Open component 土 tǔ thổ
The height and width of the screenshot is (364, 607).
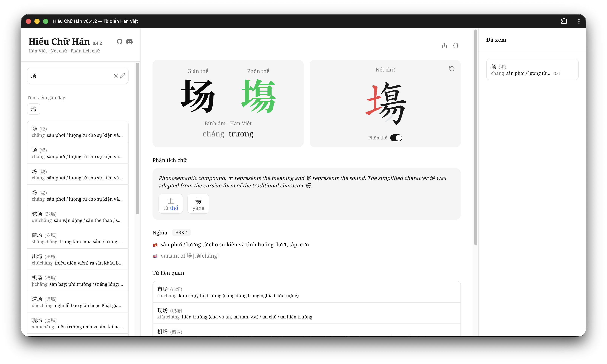(171, 204)
